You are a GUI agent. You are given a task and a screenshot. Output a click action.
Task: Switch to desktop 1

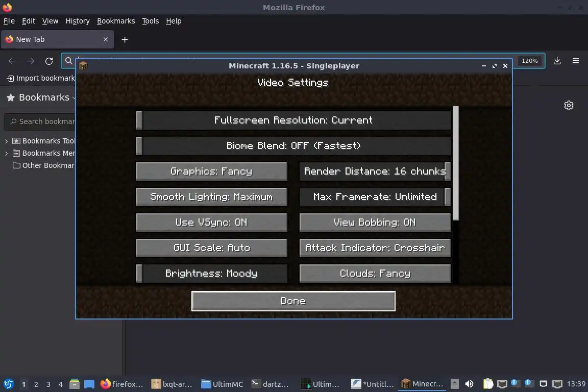(x=23, y=384)
